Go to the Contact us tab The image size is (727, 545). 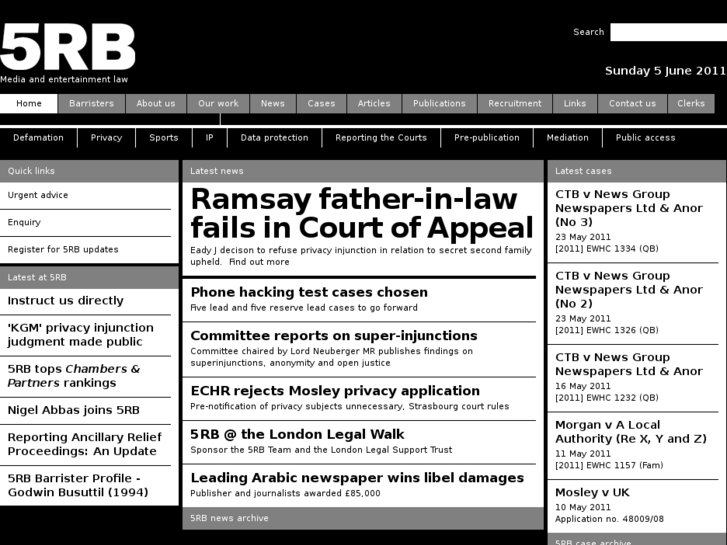[632, 103]
